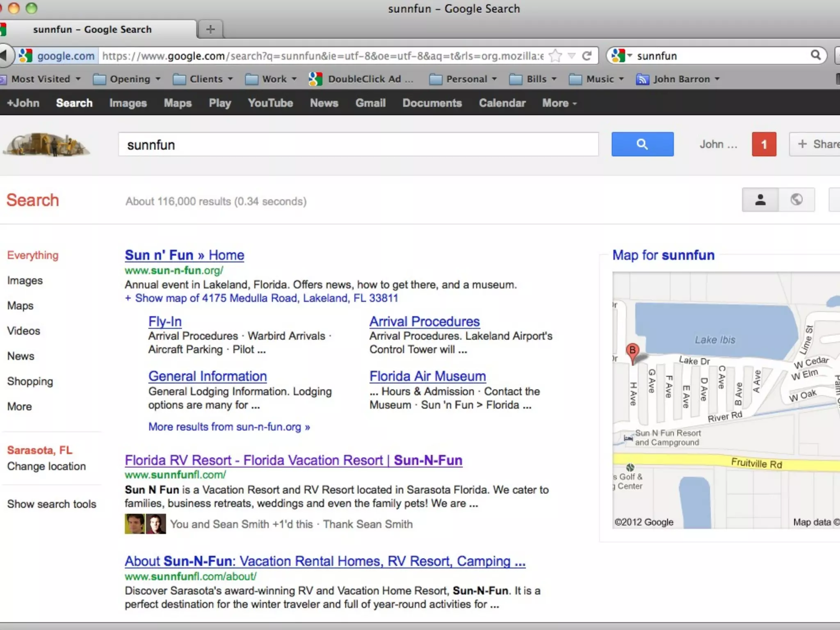
Task: Expand Show map of 4175 Medulla Road
Action: (x=261, y=298)
